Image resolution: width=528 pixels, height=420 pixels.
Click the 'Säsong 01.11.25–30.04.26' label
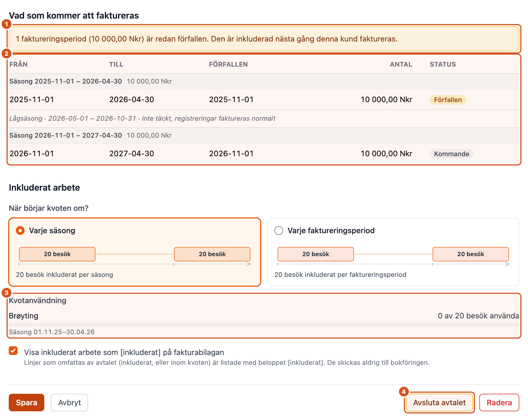(x=52, y=332)
